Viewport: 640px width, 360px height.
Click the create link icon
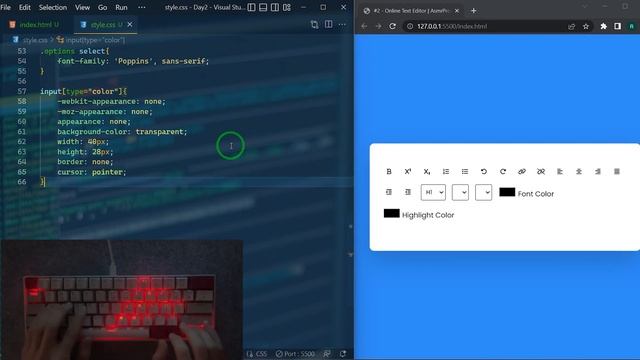click(x=522, y=171)
